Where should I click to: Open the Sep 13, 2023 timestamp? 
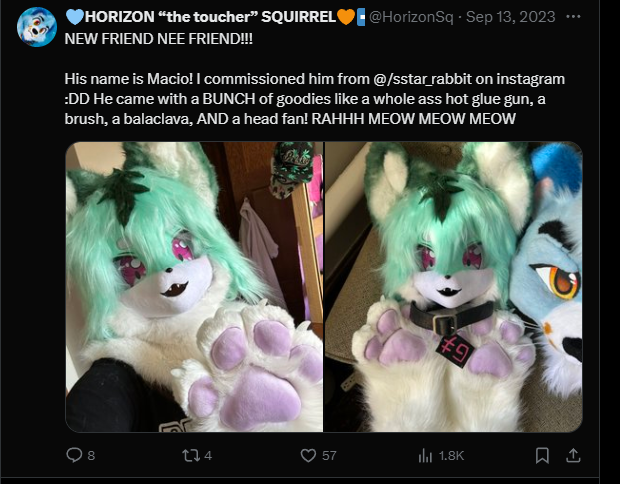(510, 17)
